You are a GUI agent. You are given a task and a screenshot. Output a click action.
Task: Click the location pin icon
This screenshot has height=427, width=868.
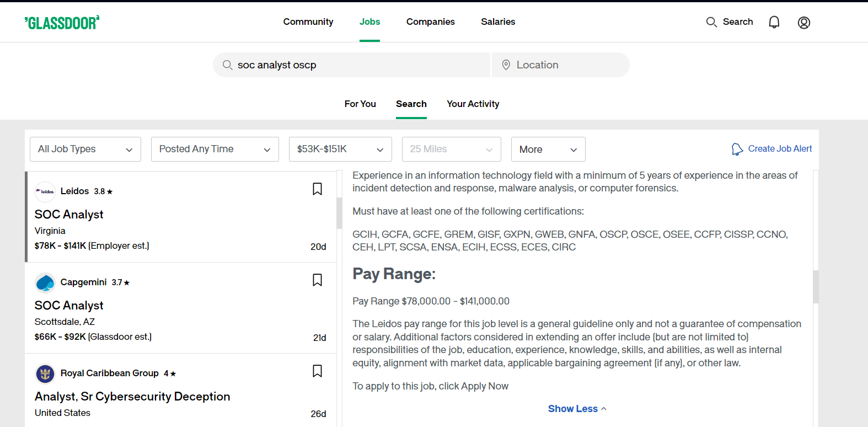click(x=506, y=65)
